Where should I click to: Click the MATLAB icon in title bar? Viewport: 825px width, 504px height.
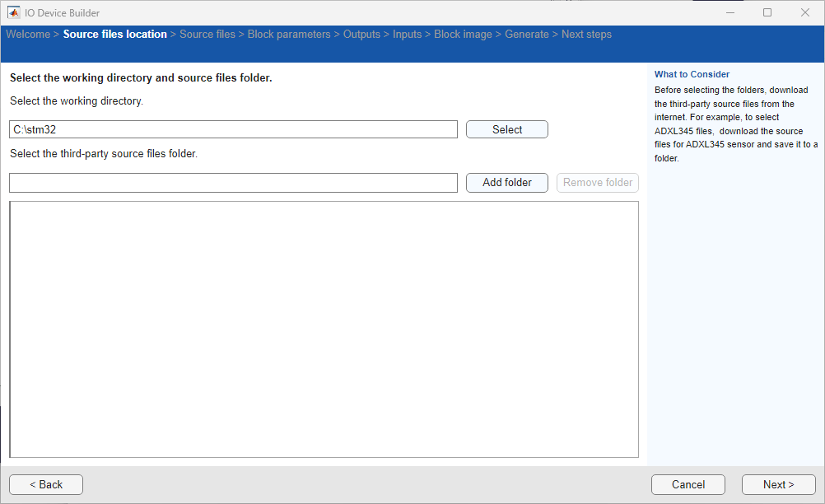tap(14, 12)
